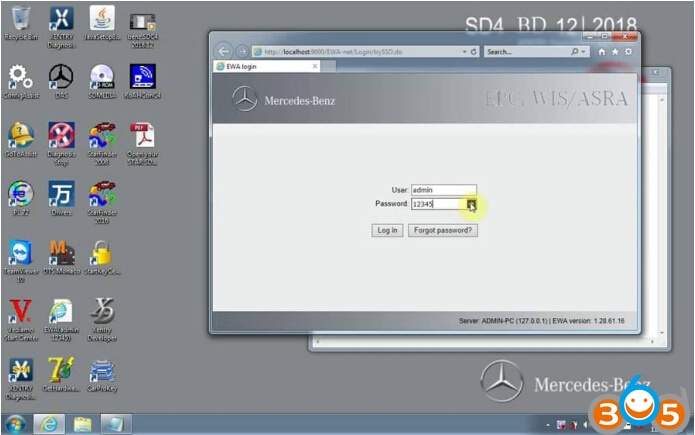Open the Drivers shortcut icon
Image resolution: width=695 pixels, height=435 pixels.
tap(61, 199)
